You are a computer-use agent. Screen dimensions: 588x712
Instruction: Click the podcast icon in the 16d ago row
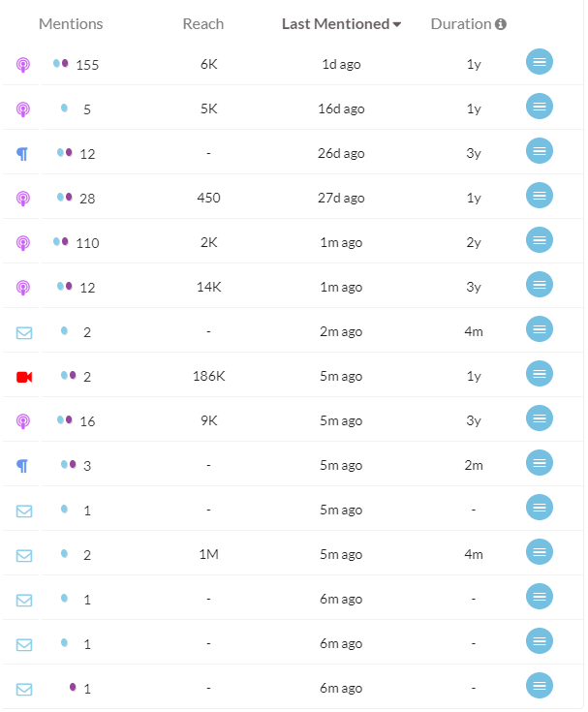tap(23, 109)
